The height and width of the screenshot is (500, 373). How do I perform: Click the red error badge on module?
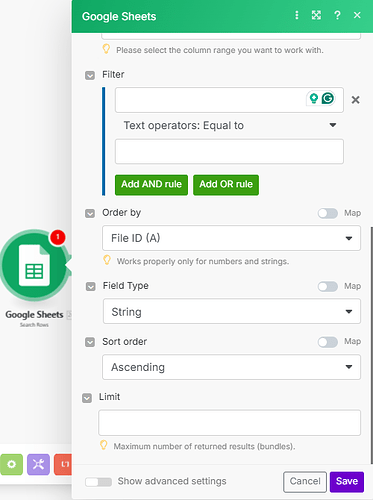click(x=58, y=237)
